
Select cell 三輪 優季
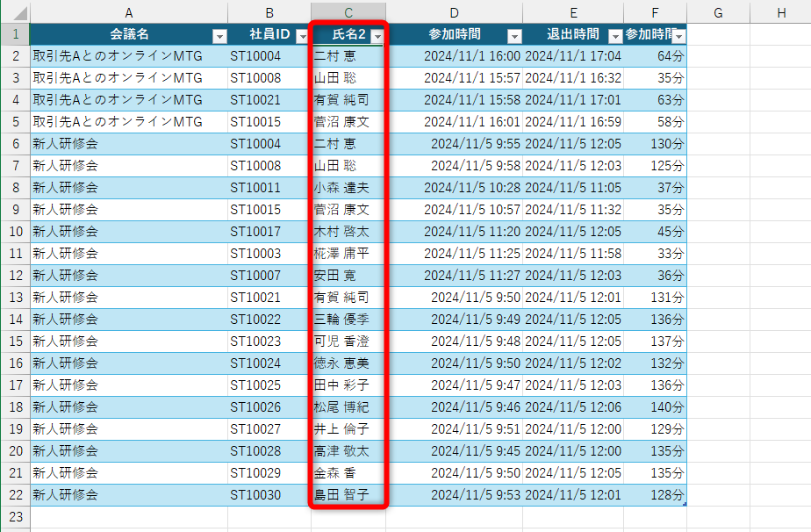click(x=348, y=320)
